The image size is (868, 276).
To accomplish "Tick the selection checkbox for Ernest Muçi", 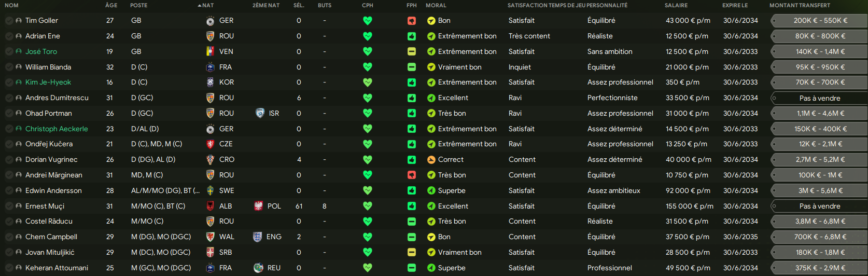I will [x=9, y=206].
